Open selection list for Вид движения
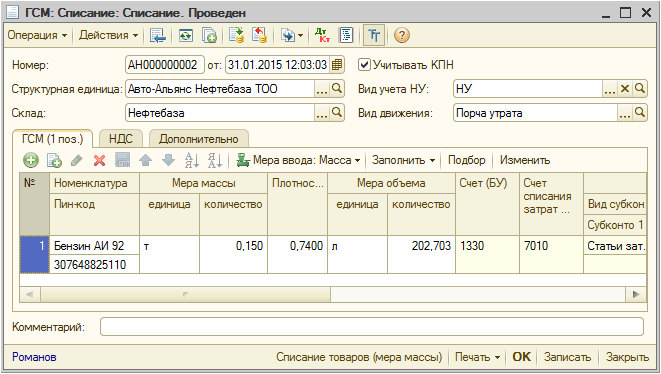 pos(625,113)
